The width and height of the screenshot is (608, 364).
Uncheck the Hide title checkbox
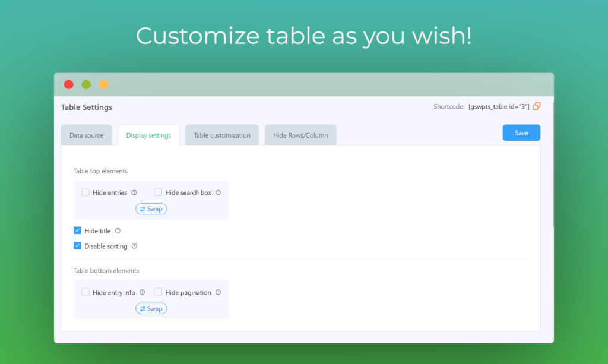77,230
